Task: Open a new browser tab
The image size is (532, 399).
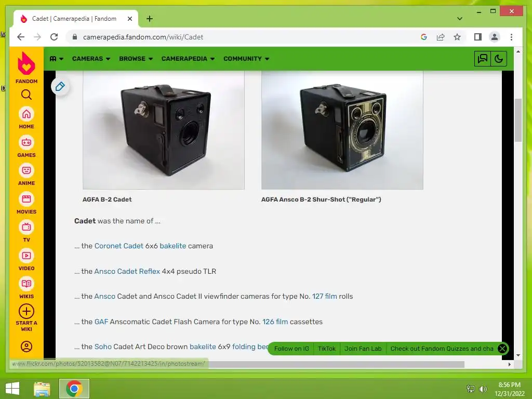Action: click(150, 19)
